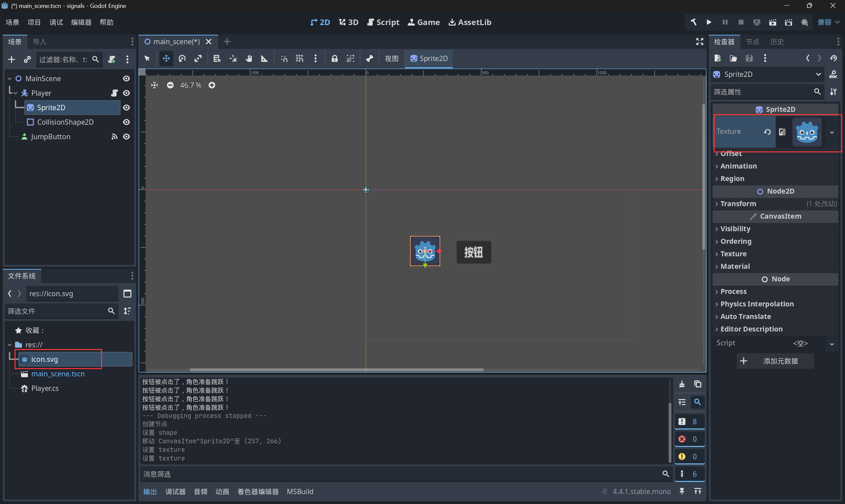Center the viewport view icon

click(154, 85)
